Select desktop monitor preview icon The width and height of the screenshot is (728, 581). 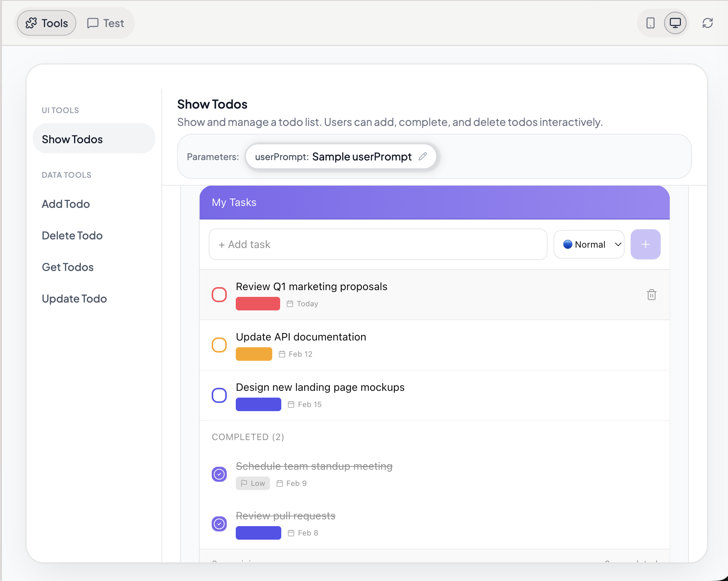[x=675, y=23]
